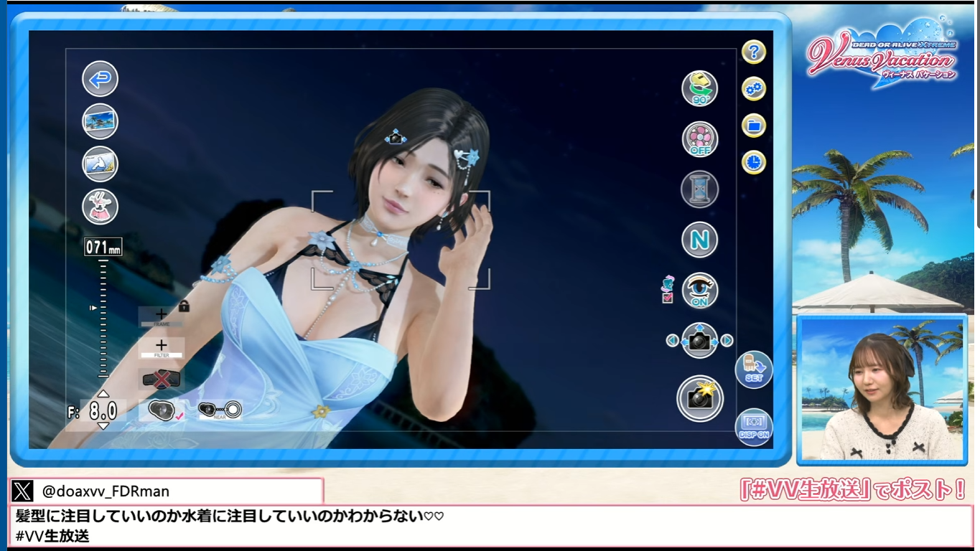This screenshot has height=551, width=980.
Task: Toggle the fan effect OFF button
Action: (x=699, y=139)
